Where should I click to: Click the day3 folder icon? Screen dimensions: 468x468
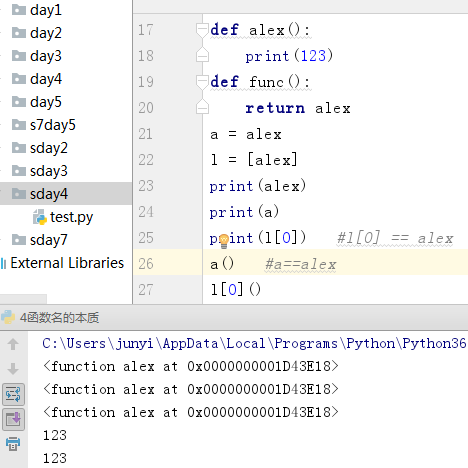(x=19, y=56)
